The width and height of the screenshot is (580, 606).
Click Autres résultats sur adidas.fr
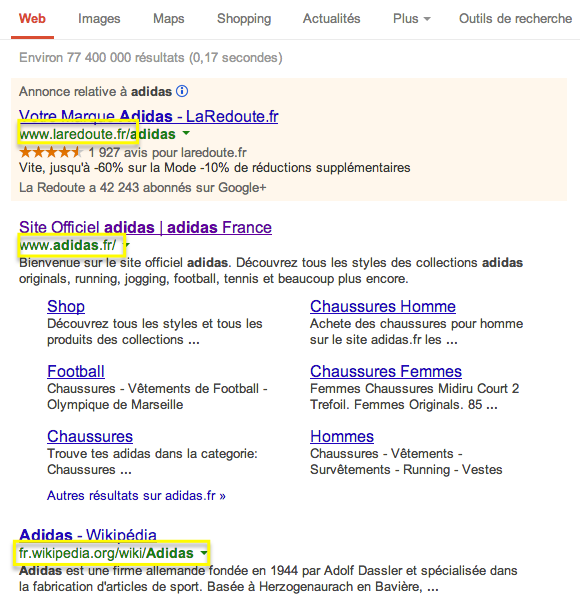click(136, 495)
